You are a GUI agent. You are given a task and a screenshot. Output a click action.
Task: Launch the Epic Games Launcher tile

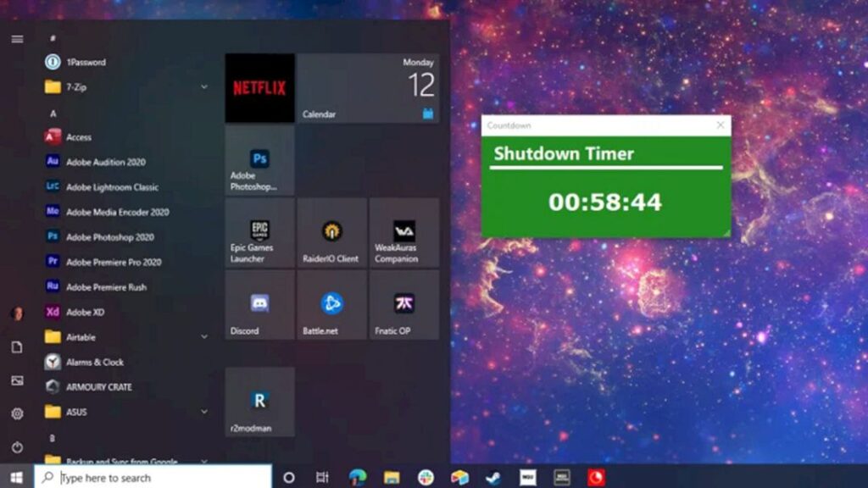click(259, 233)
